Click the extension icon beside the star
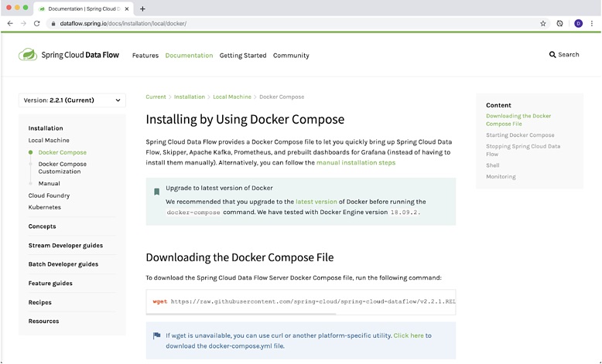 pos(559,23)
